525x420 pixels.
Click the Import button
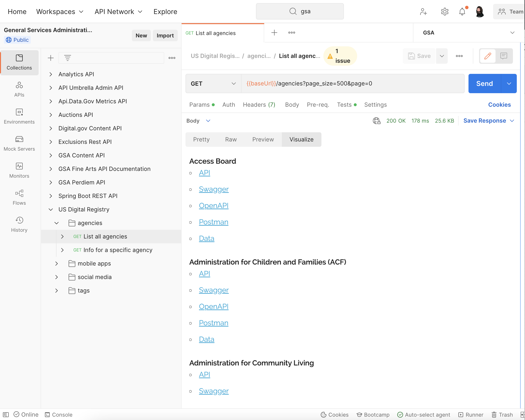pyautogui.click(x=165, y=35)
